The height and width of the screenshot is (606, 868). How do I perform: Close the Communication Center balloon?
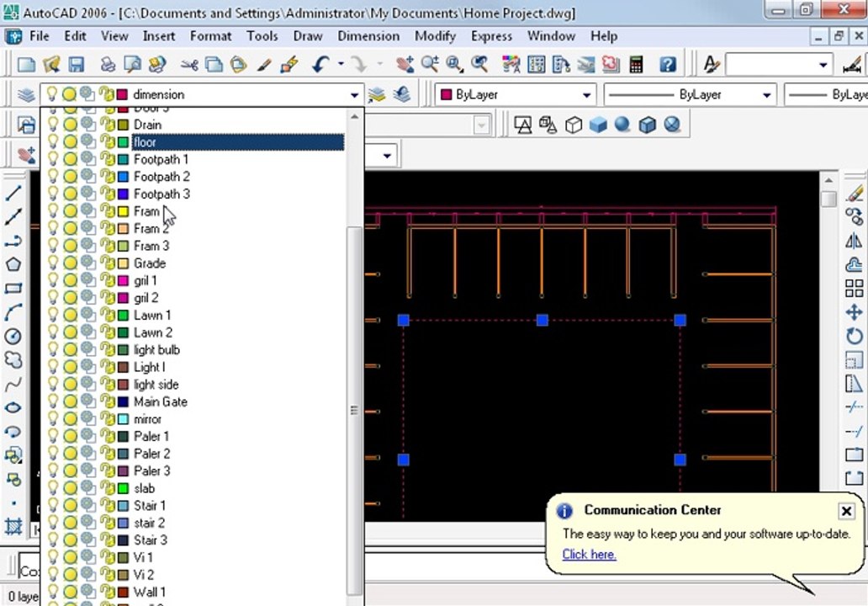[846, 511]
